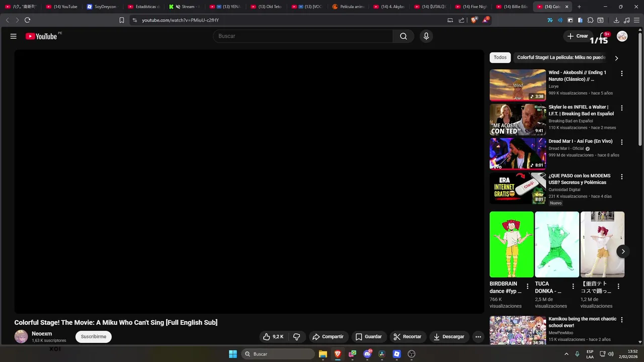
Task: Open options for BIRDBRAIN dance short
Action: tap(527, 287)
